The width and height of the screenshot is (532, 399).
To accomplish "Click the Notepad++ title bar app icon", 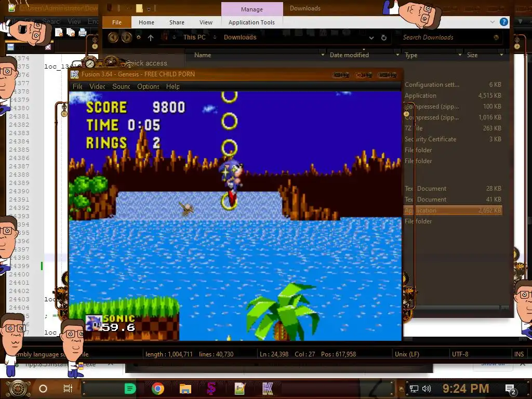I will point(12,7).
